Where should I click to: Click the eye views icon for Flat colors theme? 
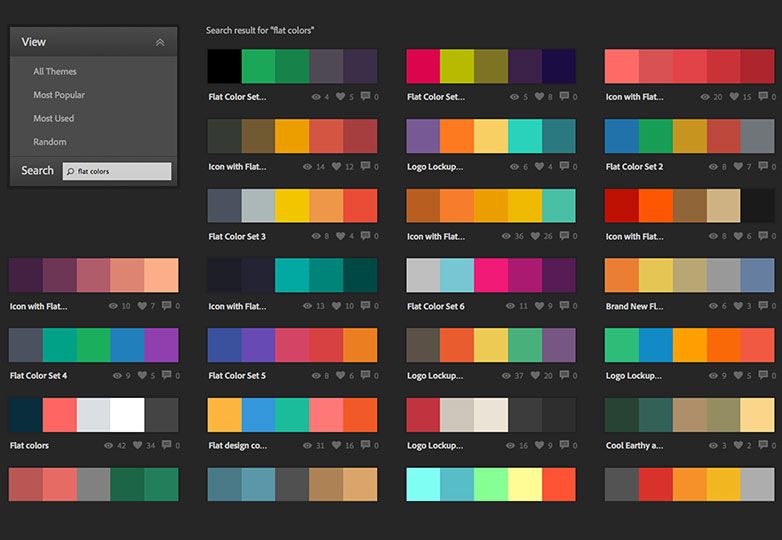(117, 446)
